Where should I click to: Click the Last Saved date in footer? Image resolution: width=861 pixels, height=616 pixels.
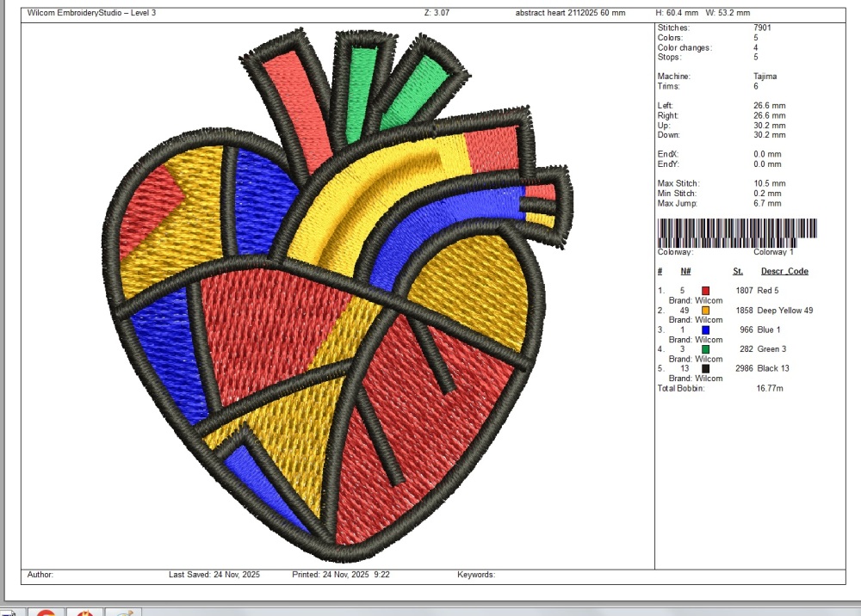(214, 574)
